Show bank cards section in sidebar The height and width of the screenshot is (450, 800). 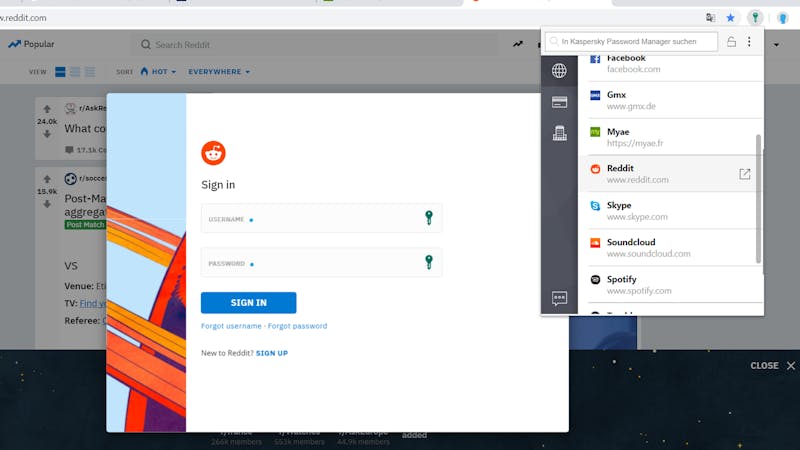coord(559,102)
